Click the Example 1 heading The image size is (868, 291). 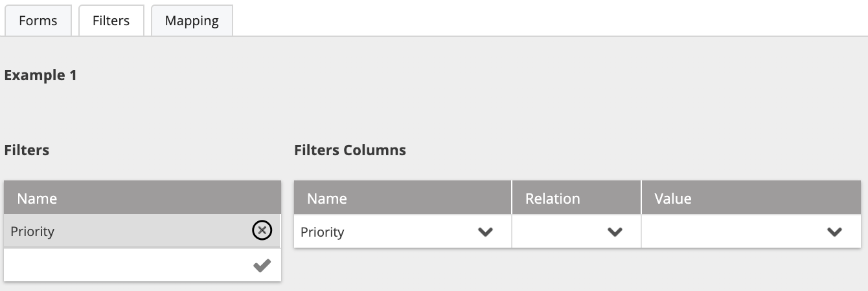click(x=40, y=75)
